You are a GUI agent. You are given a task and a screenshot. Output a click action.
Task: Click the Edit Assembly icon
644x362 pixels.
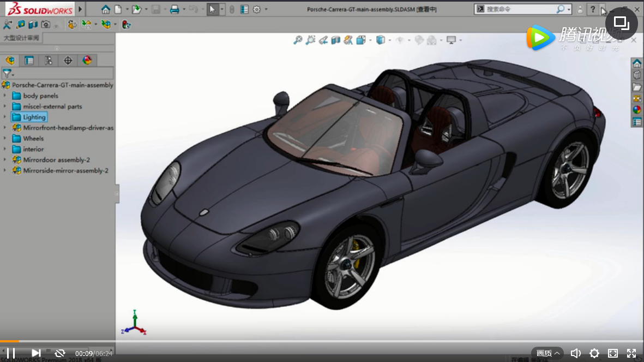106,25
